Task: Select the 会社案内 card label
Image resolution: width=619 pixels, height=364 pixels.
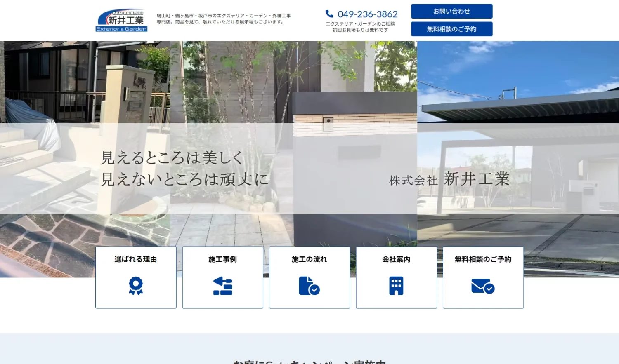Action: tap(396, 259)
